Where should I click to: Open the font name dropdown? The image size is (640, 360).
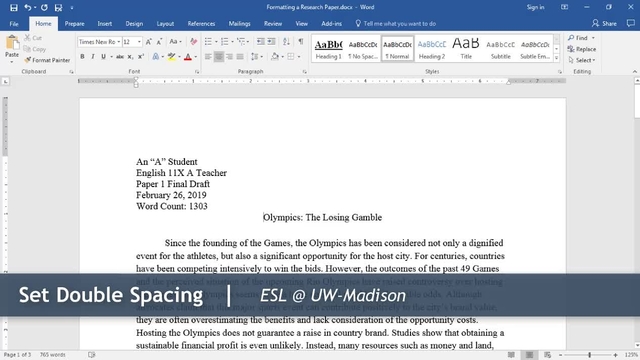[119, 42]
